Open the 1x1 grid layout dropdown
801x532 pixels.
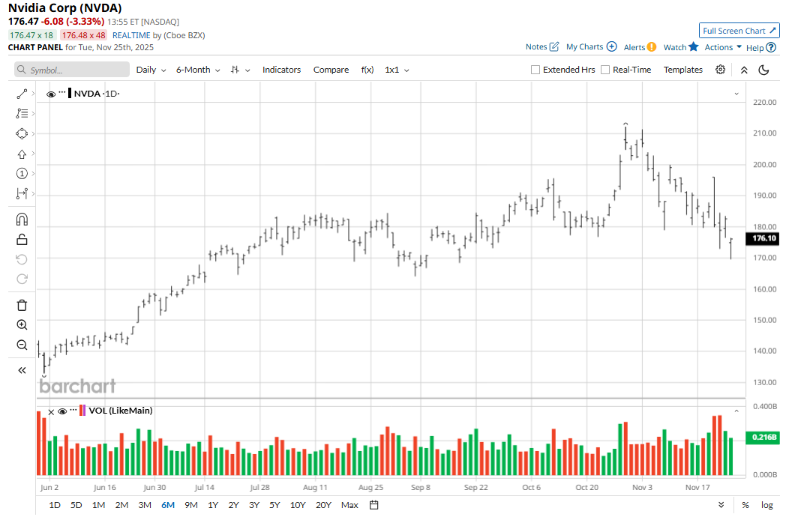(397, 70)
